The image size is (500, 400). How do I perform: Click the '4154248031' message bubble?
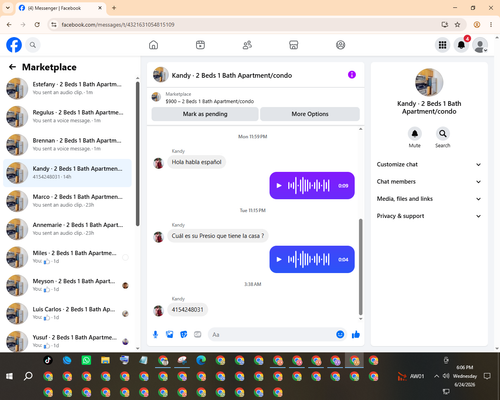point(187,310)
